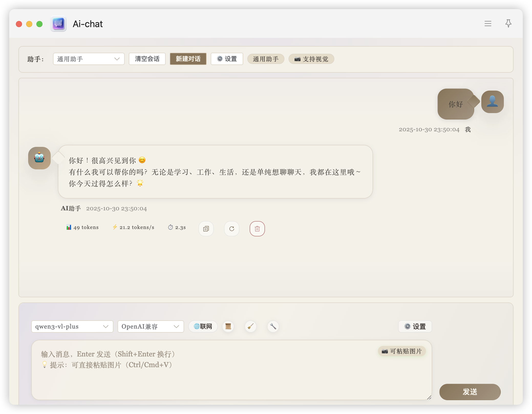
Task: Open 设置 above the message input
Action: click(x=415, y=326)
